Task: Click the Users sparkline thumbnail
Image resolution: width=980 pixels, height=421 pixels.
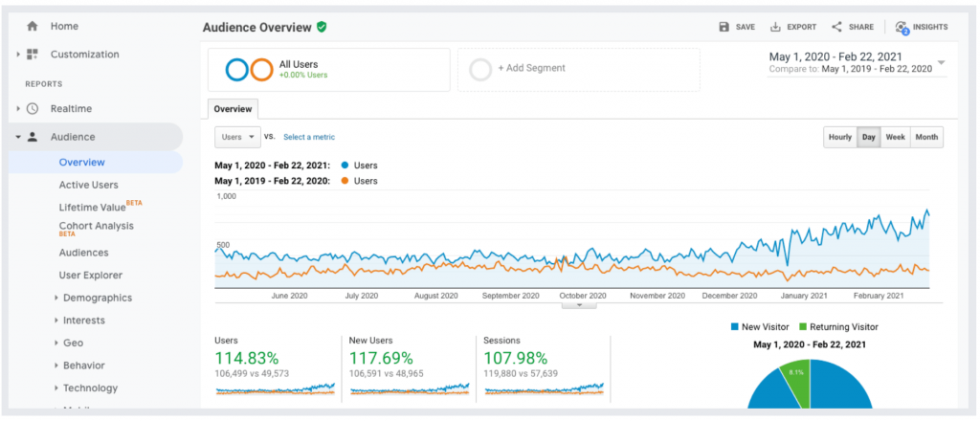Action: click(275, 389)
